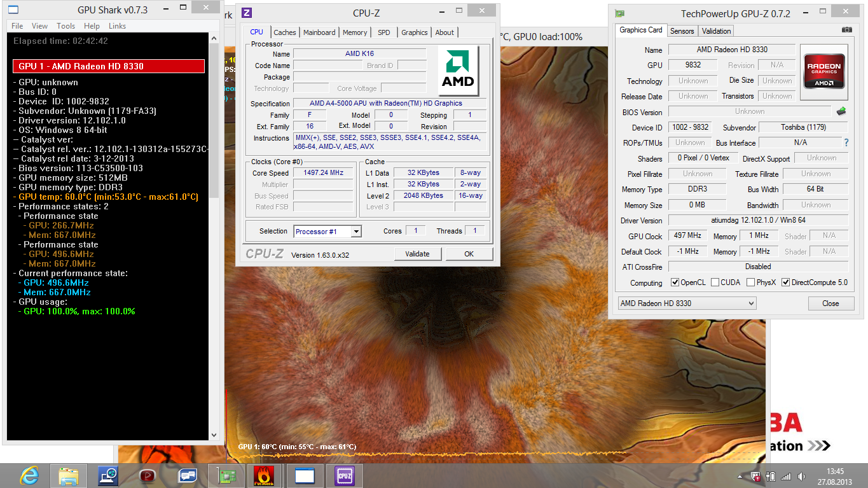Image resolution: width=868 pixels, height=488 pixels.
Task: Switch to GPU Shark's window icon on the taskbar
Action: coord(305,475)
